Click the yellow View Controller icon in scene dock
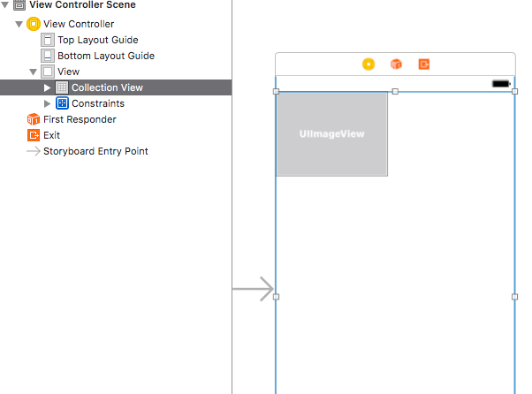The image size is (532, 394). click(369, 64)
